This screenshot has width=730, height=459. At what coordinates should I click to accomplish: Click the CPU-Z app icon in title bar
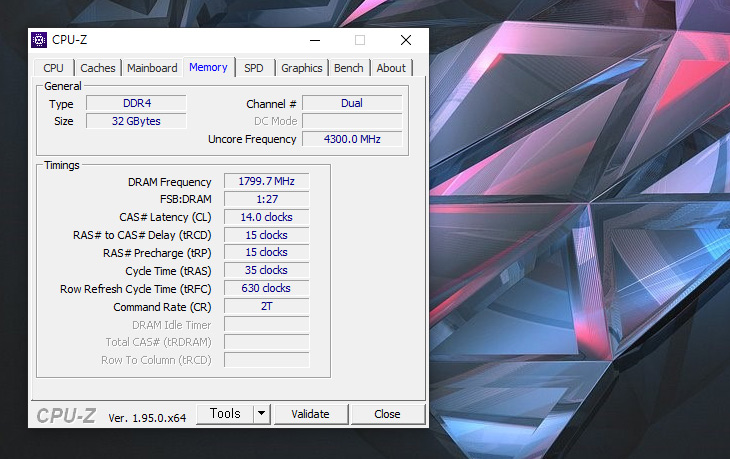click(39, 40)
